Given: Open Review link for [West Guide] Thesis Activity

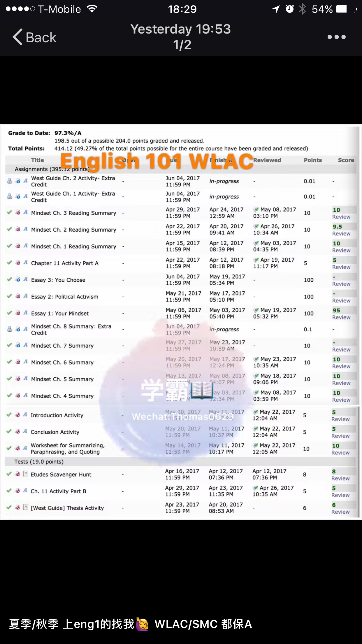Looking at the screenshot, I should click(x=340, y=512).
